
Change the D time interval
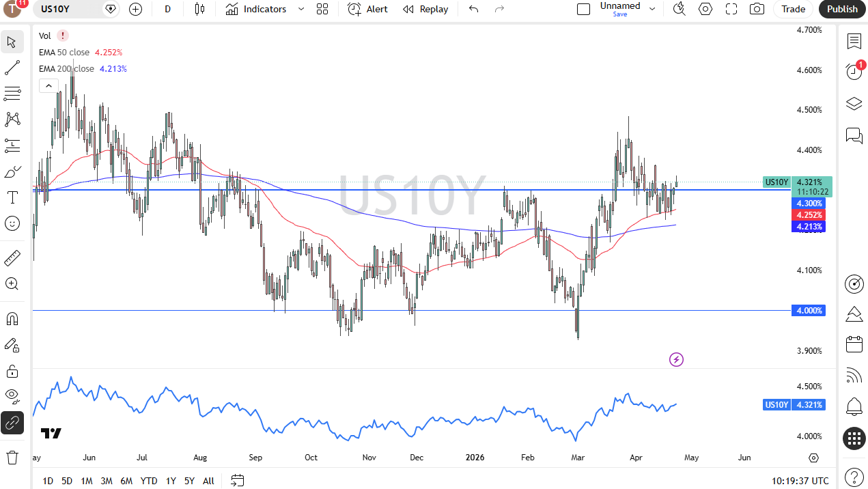point(168,9)
